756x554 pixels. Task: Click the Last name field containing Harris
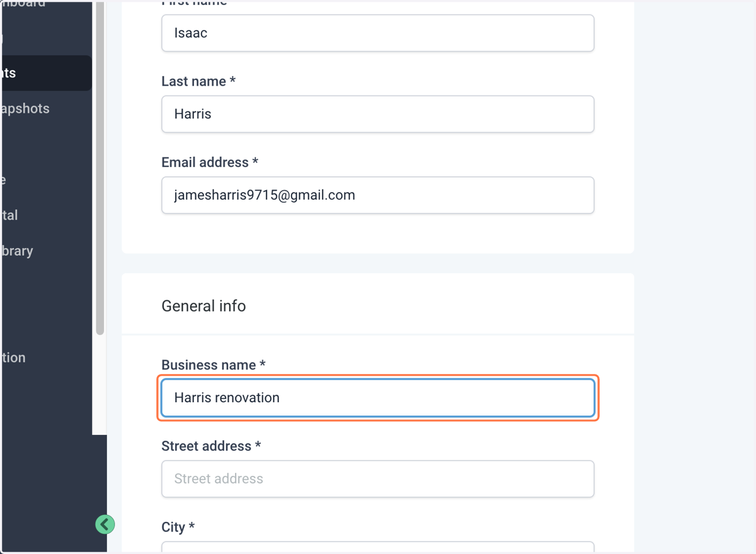coord(378,114)
